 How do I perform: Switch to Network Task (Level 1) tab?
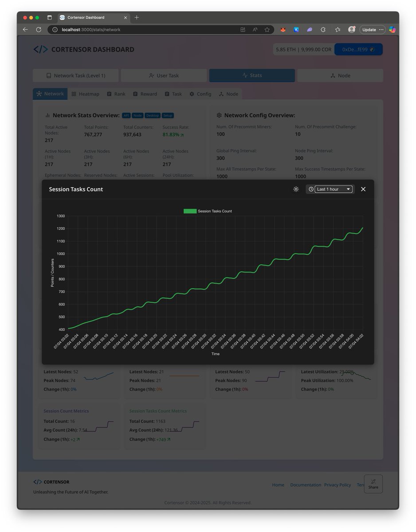tap(76, 75)
